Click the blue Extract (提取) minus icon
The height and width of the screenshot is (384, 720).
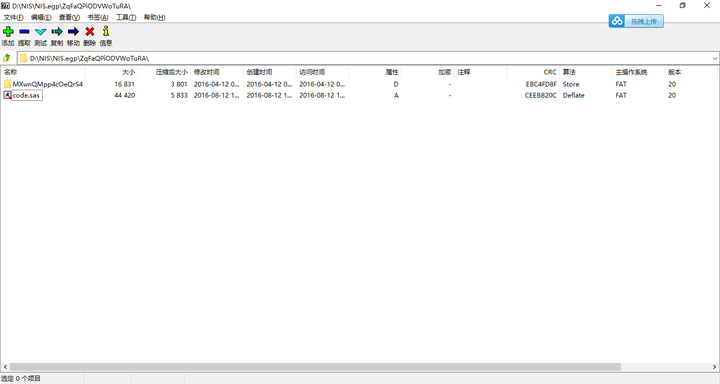(24, 32)
